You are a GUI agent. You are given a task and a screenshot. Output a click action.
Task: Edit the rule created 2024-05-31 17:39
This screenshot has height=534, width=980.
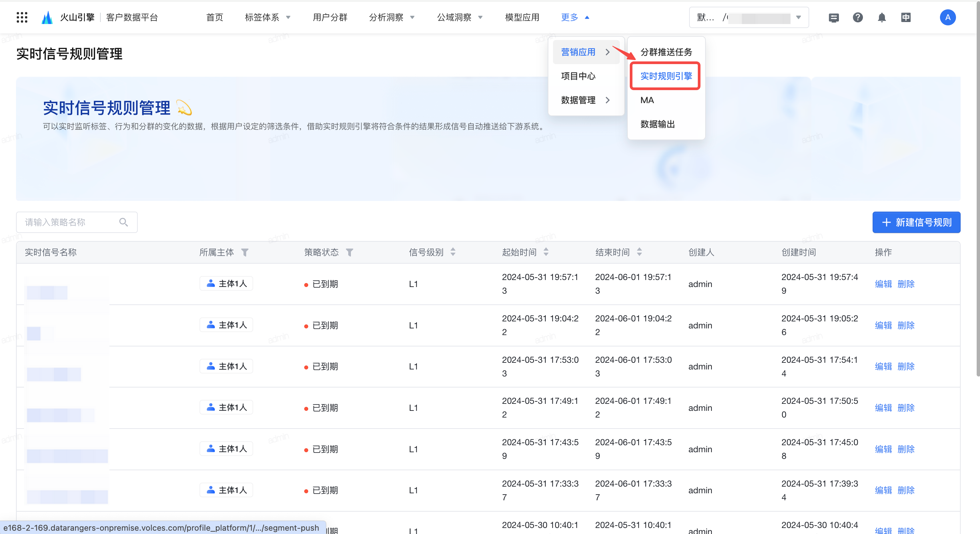(883, 490)
